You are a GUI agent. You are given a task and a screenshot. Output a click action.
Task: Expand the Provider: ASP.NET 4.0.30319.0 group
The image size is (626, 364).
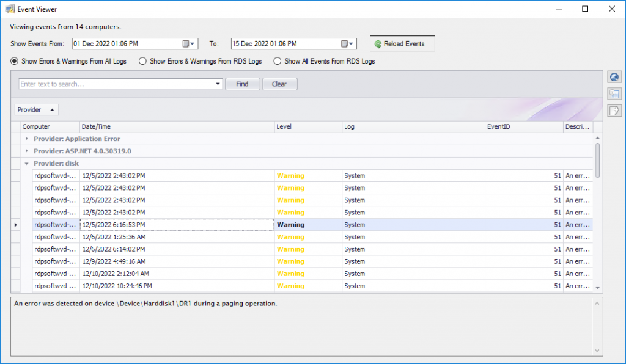coord(26,151)
